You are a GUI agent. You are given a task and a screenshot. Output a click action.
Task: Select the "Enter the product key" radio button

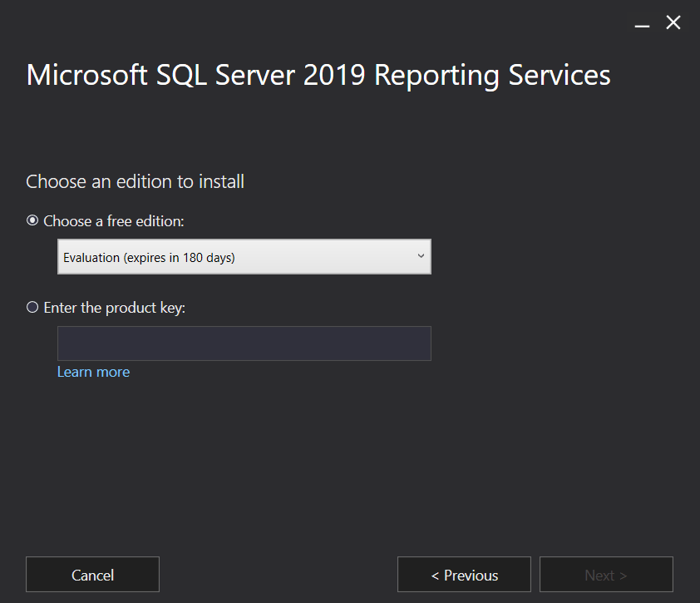[32, 307]
